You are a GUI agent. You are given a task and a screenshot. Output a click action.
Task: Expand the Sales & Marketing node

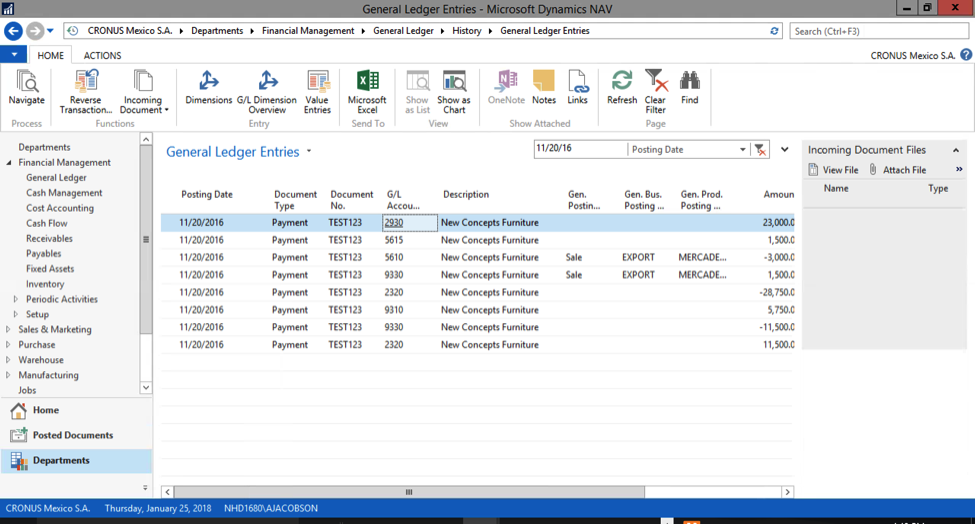point(8,329)
